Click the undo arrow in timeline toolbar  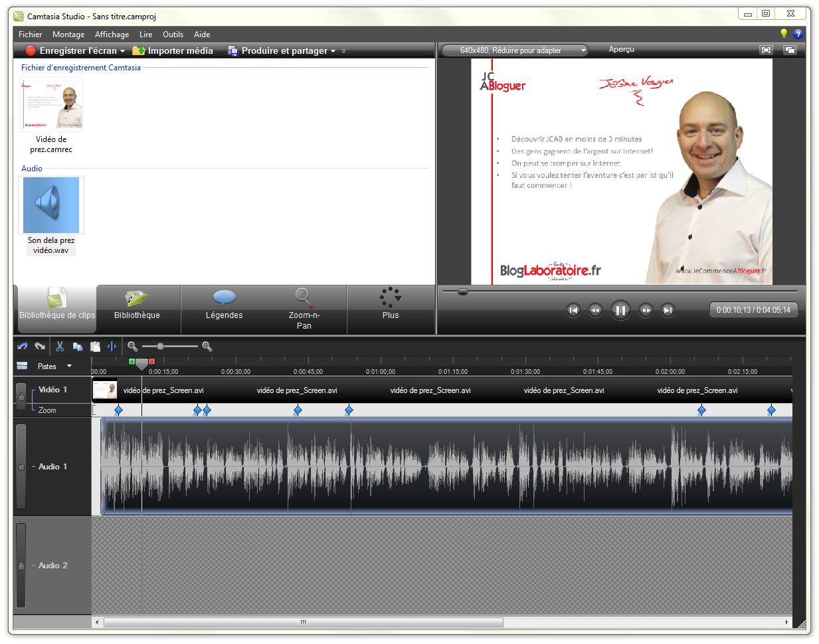(23, 346)
